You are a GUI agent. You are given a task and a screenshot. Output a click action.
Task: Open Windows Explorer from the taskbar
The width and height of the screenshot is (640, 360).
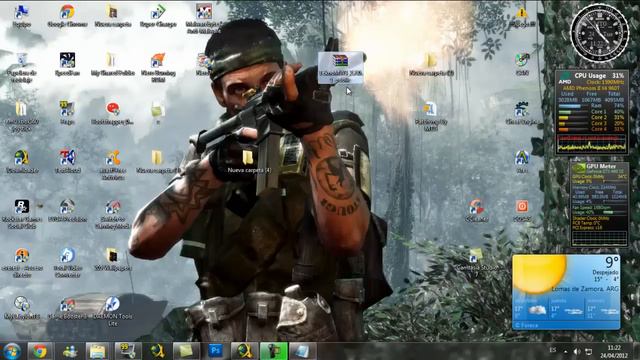pyautogui.click(x=98, y=351)
